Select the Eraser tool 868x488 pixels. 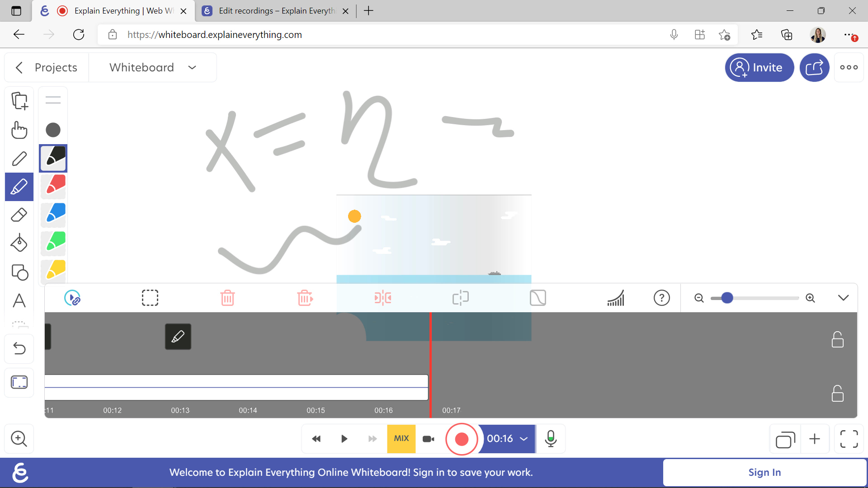coord(19,215)
